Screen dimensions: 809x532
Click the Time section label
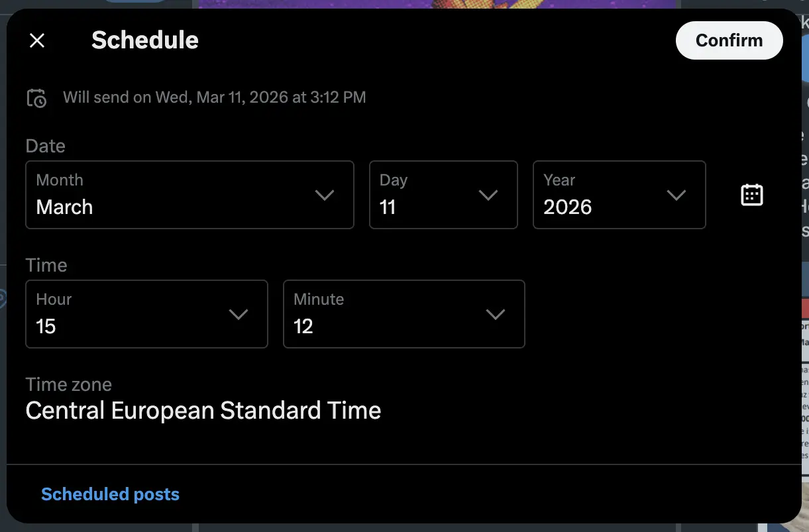point(46,265)
